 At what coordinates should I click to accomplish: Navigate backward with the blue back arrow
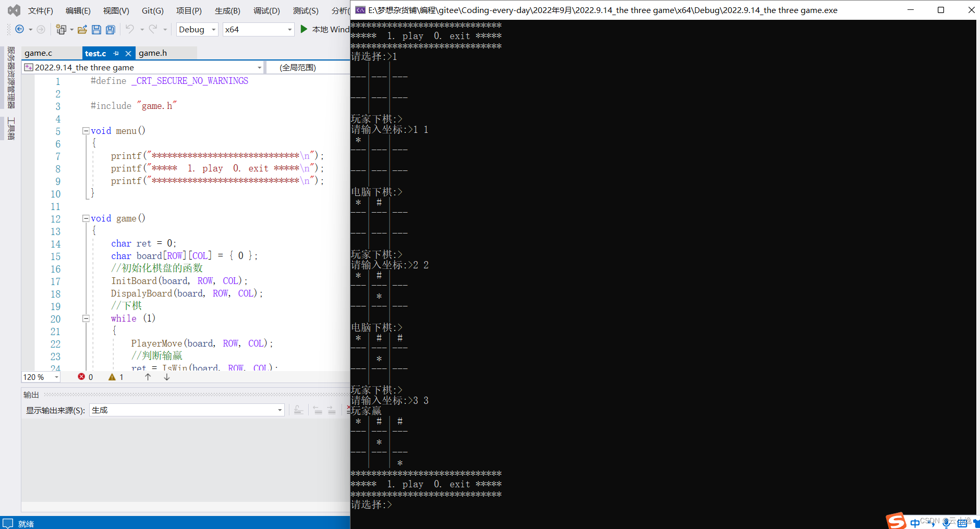coord(19,29)
